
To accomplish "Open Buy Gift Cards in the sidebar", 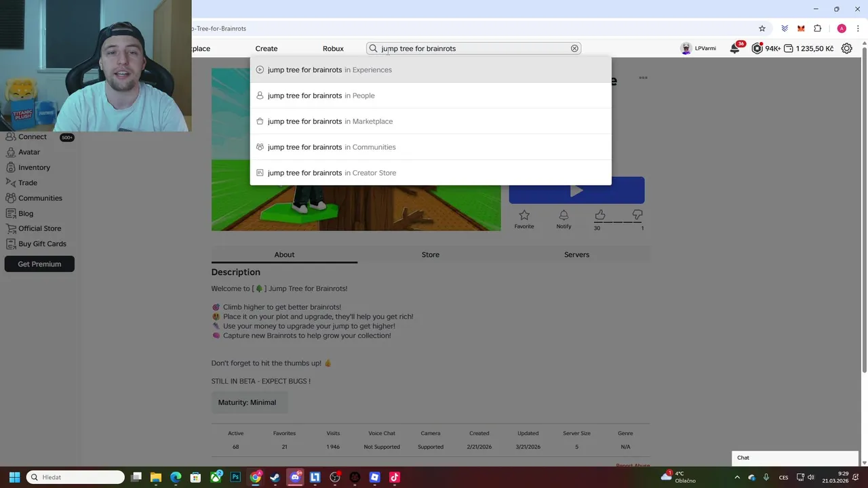I will (x=42, y=244).
